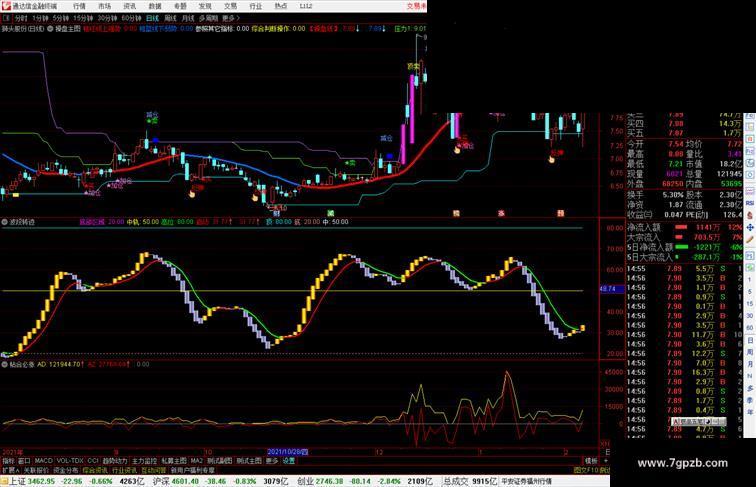Viewport: 756px width, 487px height.
Task: Click the 通达信 app logo icon
Action: click(6, 6)
